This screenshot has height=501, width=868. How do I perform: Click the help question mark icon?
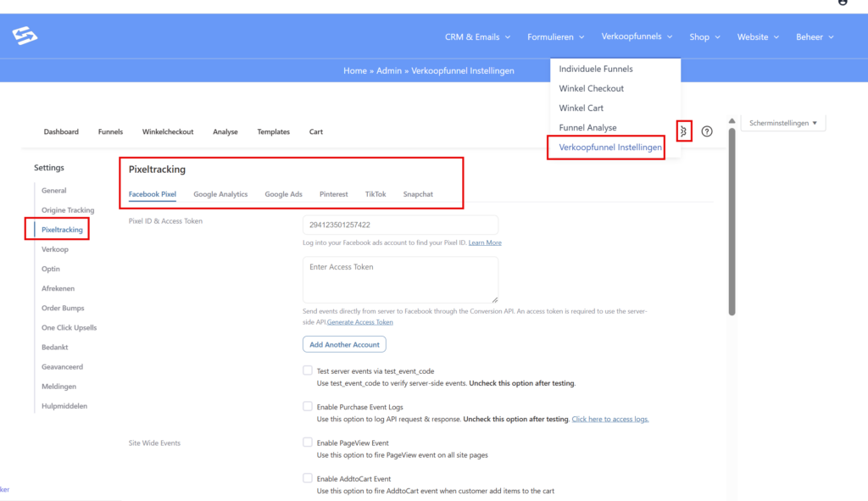pos(707,131)
